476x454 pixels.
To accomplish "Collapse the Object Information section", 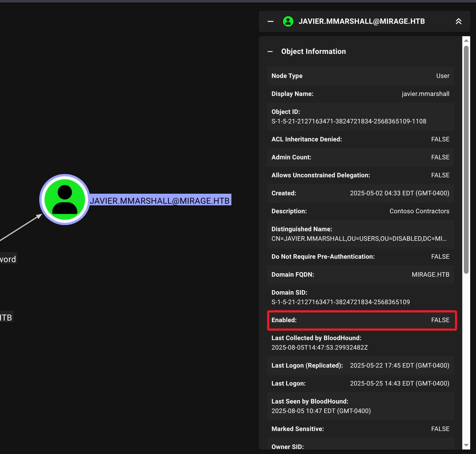I will coord(270,52).
